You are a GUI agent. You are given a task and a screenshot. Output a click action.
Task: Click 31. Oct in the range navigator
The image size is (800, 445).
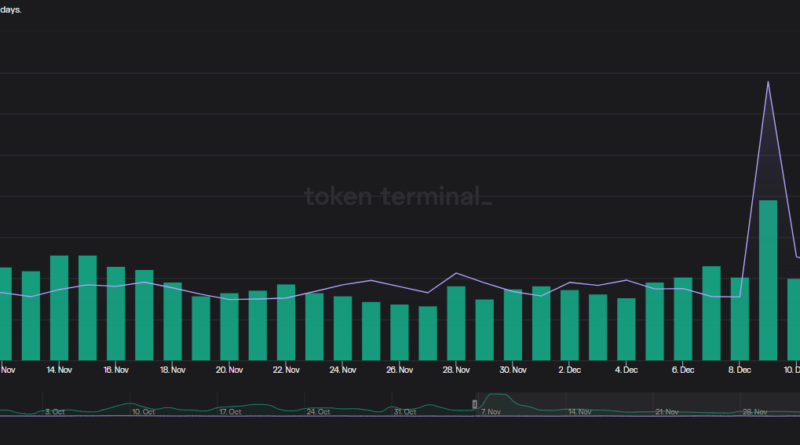[x=405, y=411]
